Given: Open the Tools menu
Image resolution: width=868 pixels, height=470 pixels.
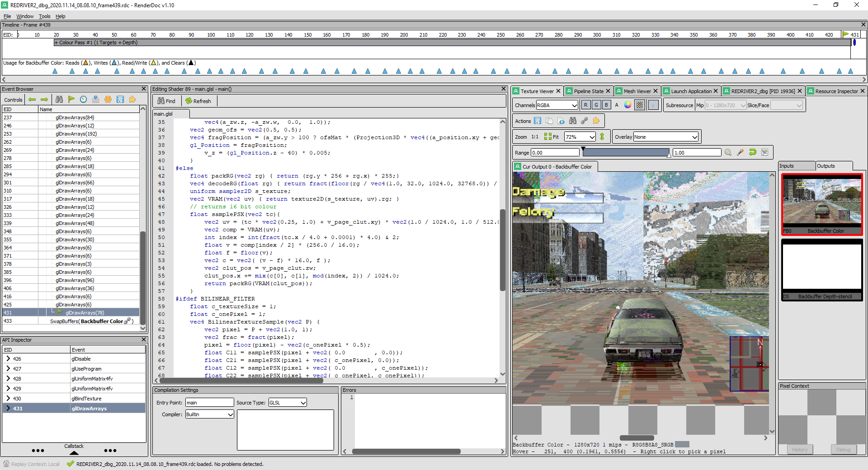Looking at the screenshot, I should (44, 16).
